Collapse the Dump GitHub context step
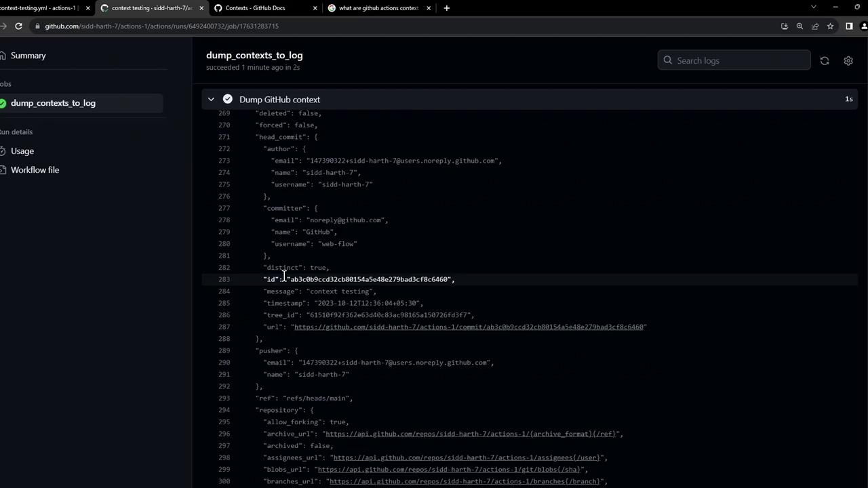The image size is (868, 488). 211,100
